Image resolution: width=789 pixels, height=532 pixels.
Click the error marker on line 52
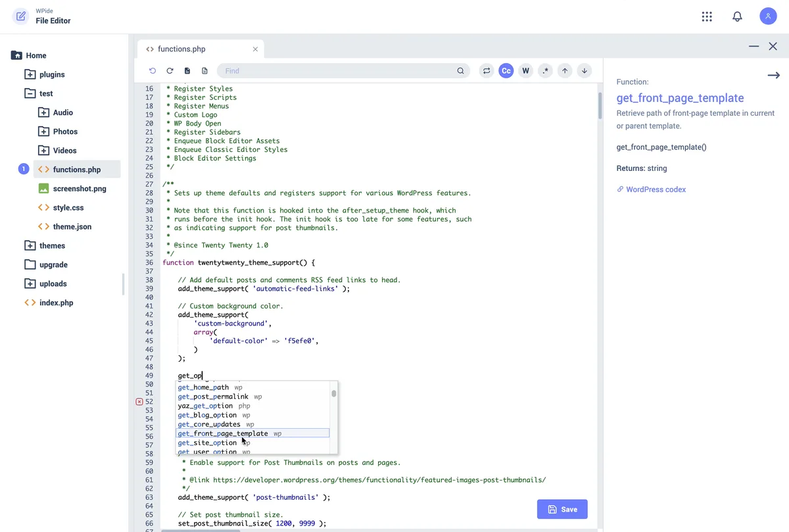[139, 401]
